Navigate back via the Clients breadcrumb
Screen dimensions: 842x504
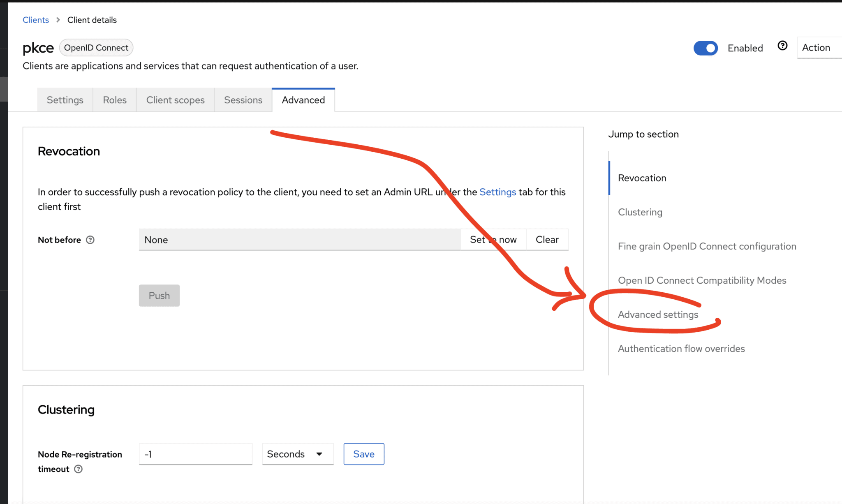(x=35, y=20)
